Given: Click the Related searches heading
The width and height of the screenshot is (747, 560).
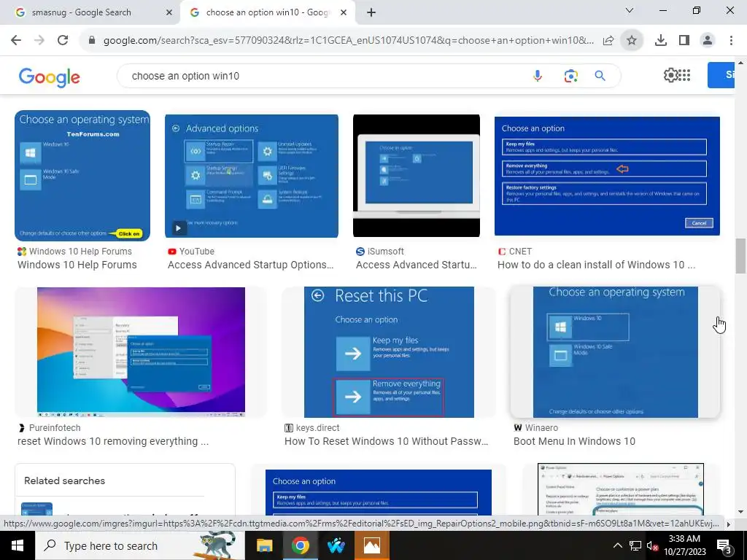Looking at the screenshot, I should (x=65, y=481).
